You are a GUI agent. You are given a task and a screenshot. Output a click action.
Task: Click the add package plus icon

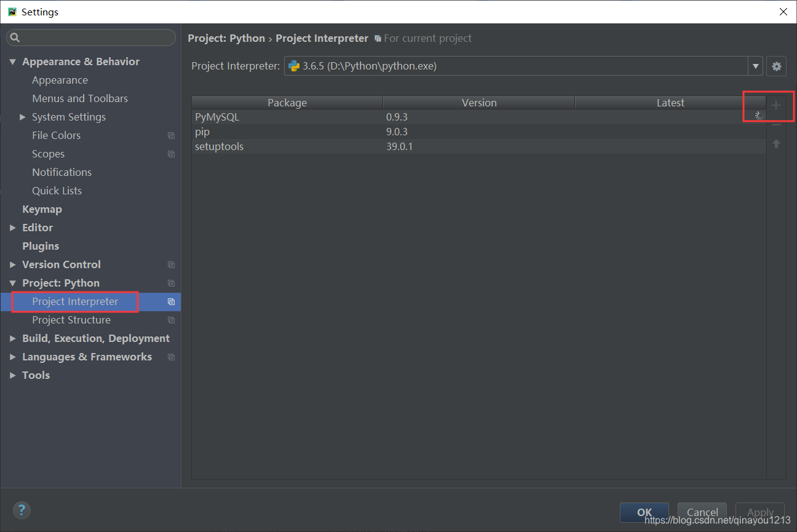776,105
